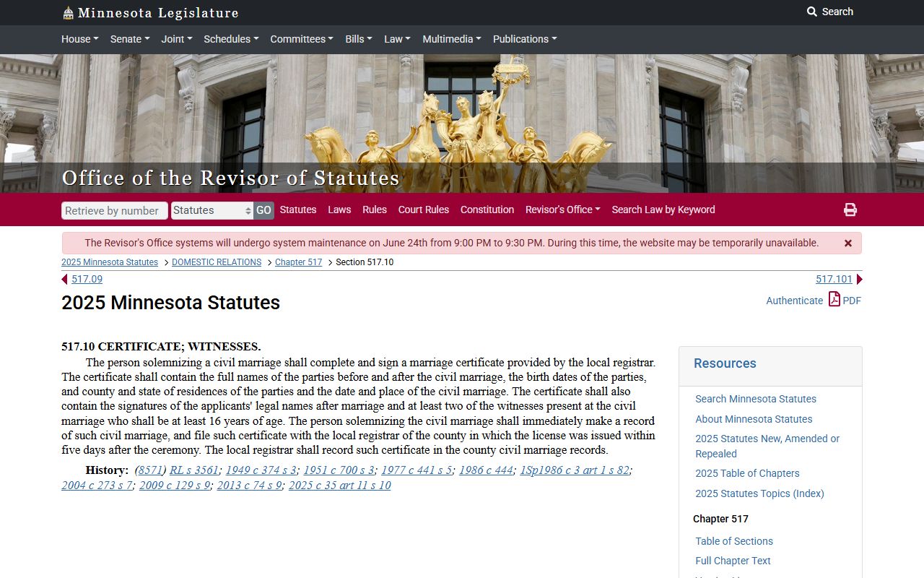
Task: Expand the Joint menu
Action: [177, 39]
